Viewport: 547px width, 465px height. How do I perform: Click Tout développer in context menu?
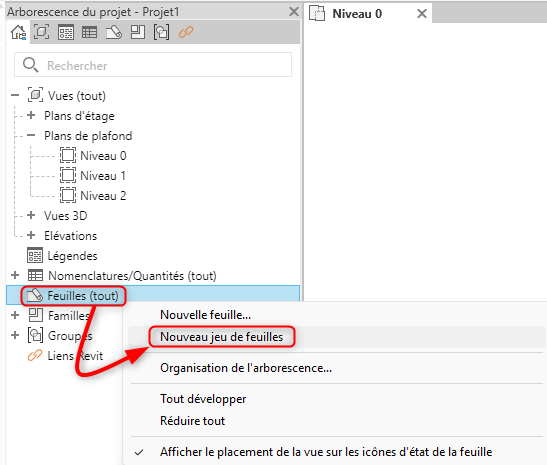point(203,399)
